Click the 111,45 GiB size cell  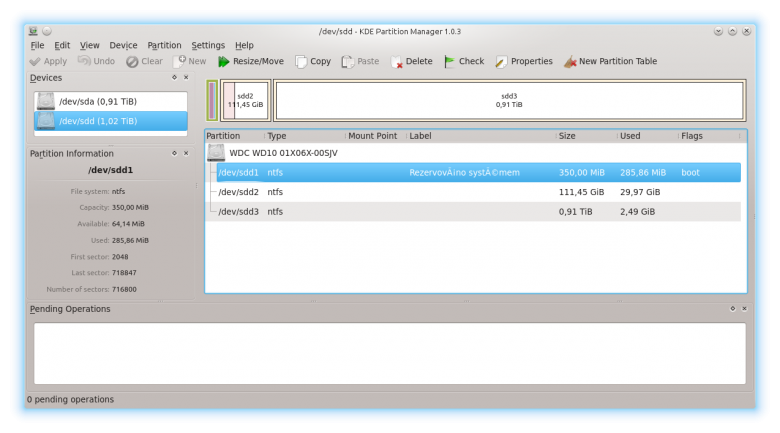[582, 192]
